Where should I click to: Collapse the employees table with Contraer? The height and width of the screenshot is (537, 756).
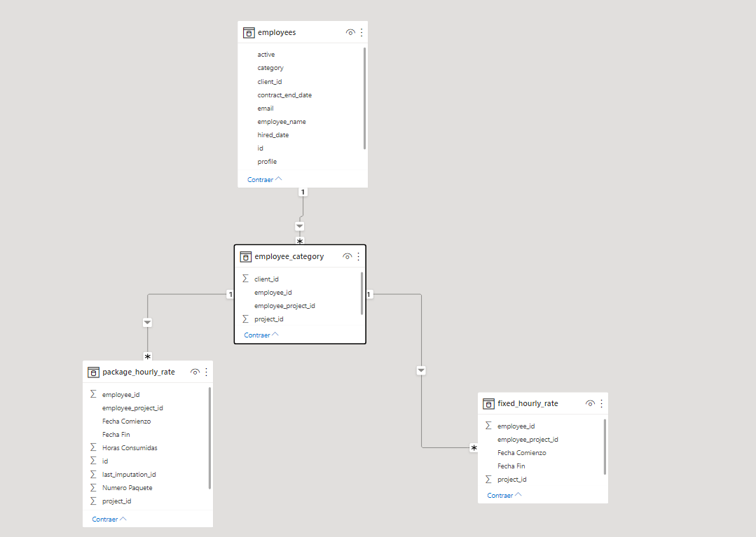(264, 180)
